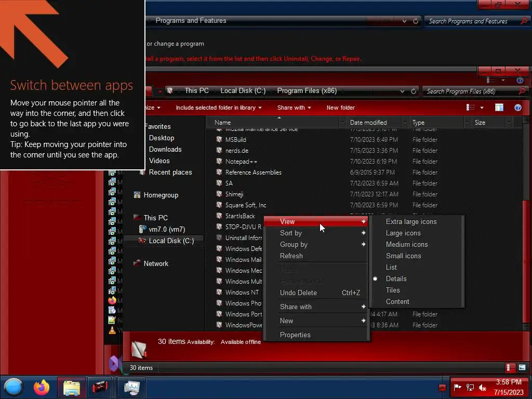Viewport: 532px width, 399px height.
Task: Click New folder button
Action: [341, 108]
